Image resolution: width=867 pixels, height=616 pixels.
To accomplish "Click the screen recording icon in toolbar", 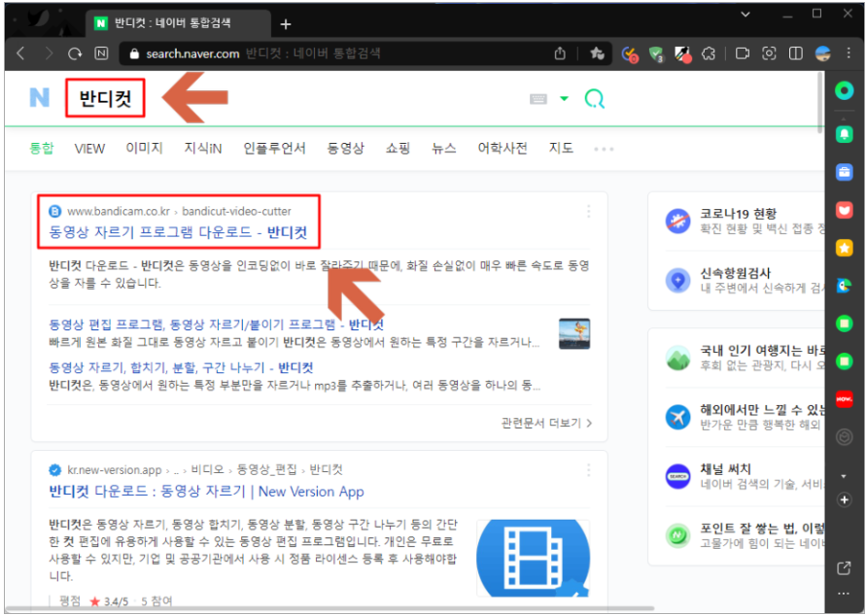I will pyautogui.click(x=742, y=53).
